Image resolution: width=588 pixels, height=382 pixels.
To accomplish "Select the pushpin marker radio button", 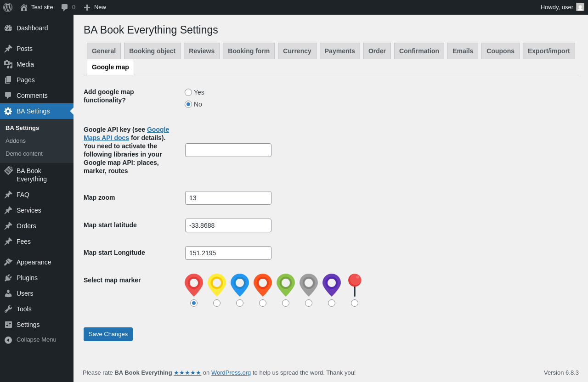I will coord(355,303).
